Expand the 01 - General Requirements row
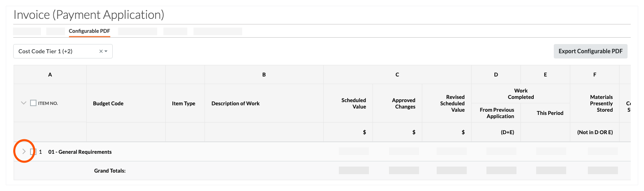Screen dimensions: 644x191 click(24, 151)
